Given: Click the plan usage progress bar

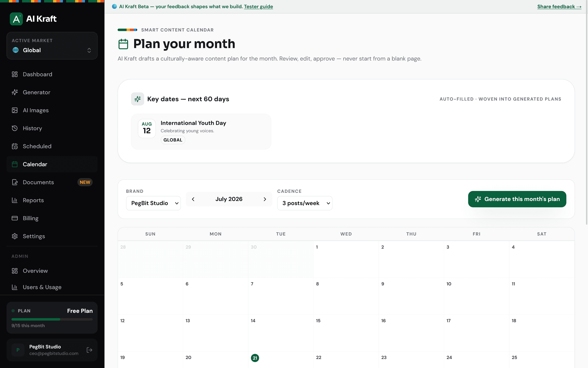Looking at the screenshot, I should (52, 319).
